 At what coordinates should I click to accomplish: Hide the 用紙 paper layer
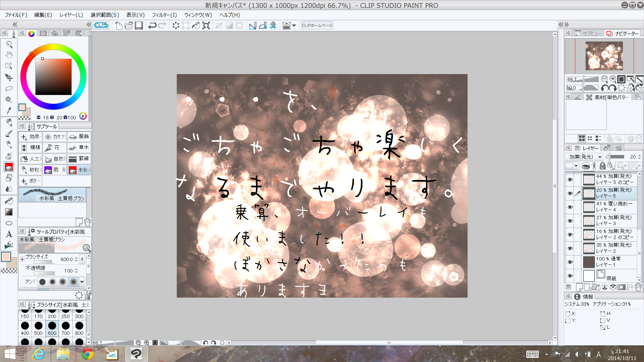pos(570,276)
